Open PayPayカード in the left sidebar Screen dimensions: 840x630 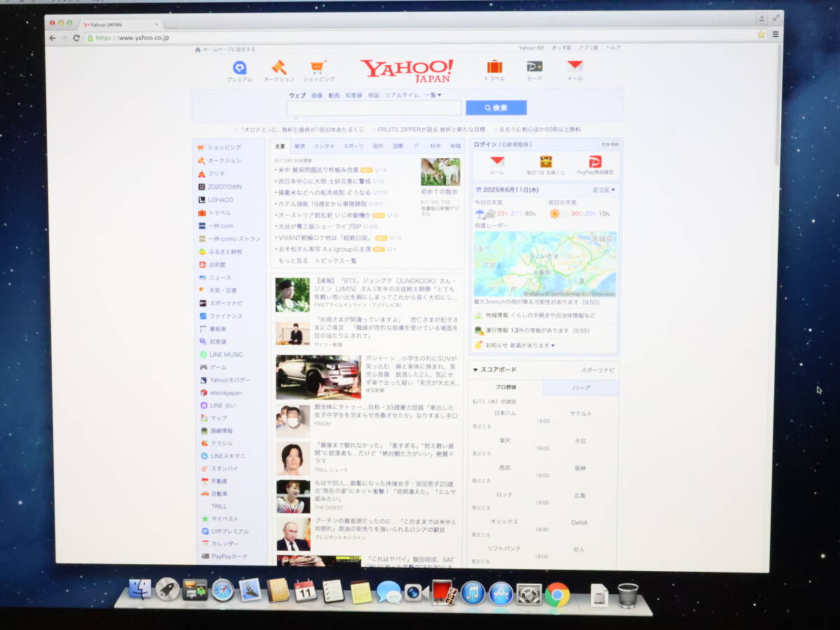coord(229,556)
